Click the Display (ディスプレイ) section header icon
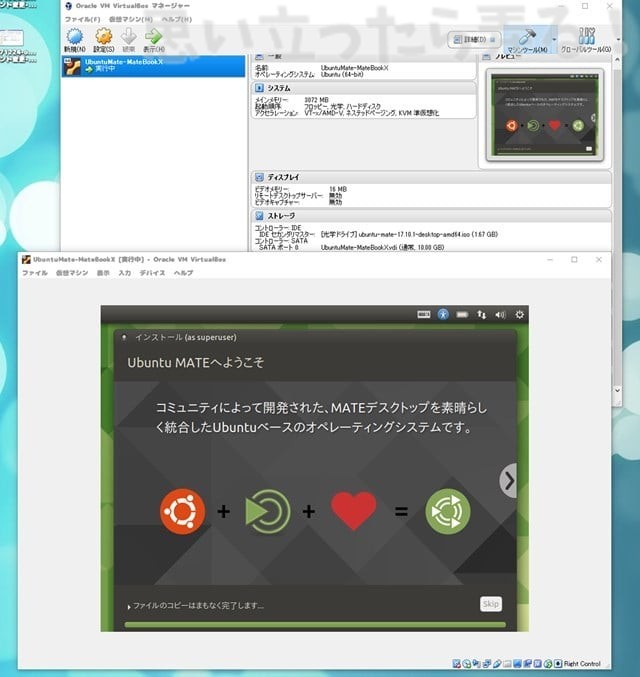Viewport: 640px width, 677px height. click(259, 177)
